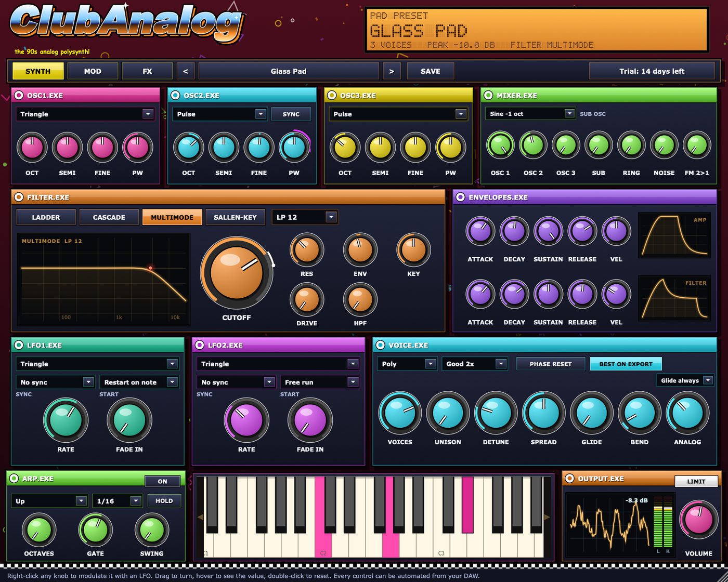This screenshot has width=728, height=582.
Task: Click the OSC2 PW knob
Action: (x=294, y=148)
